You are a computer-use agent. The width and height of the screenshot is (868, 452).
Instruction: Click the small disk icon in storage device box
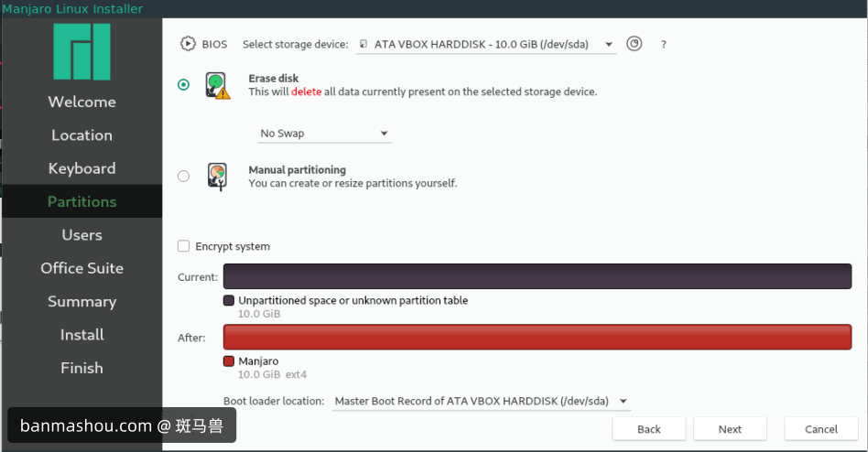(363, 44)
